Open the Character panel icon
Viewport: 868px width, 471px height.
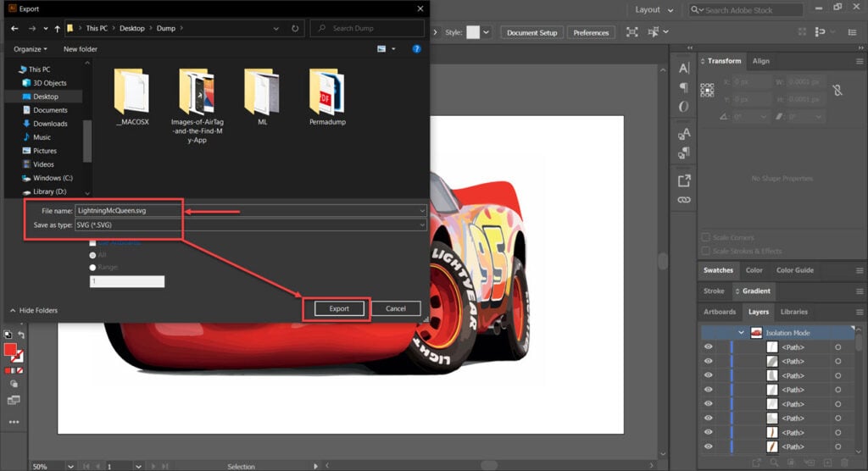[684, 68]
